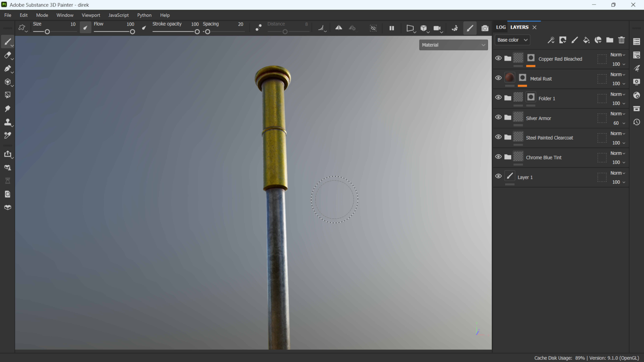This screenshot has height=362, width=644.
Task: Hide the Metal Rust layer
Action: tap(498, 78)
